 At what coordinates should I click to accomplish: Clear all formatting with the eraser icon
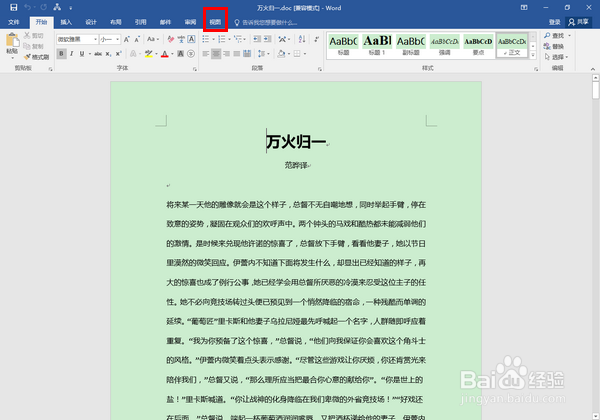171,39
